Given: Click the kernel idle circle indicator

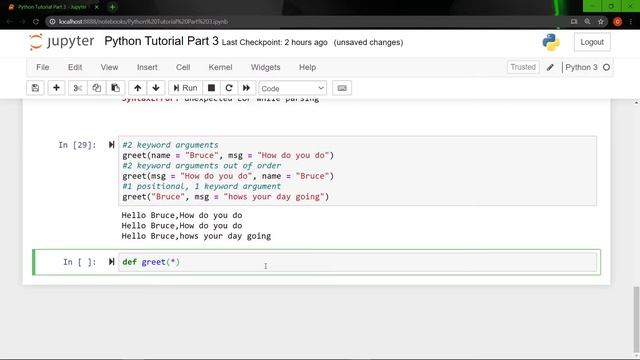Looking at the screenshot, I should tap(607, 67).
